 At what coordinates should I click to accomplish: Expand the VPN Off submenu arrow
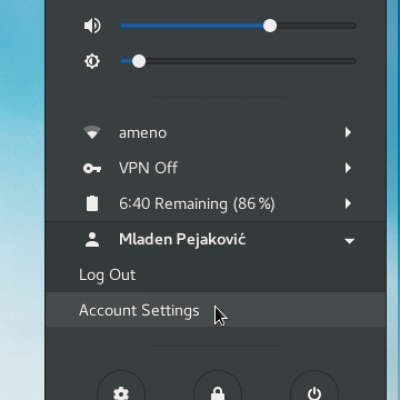click(x=348, y=168)
